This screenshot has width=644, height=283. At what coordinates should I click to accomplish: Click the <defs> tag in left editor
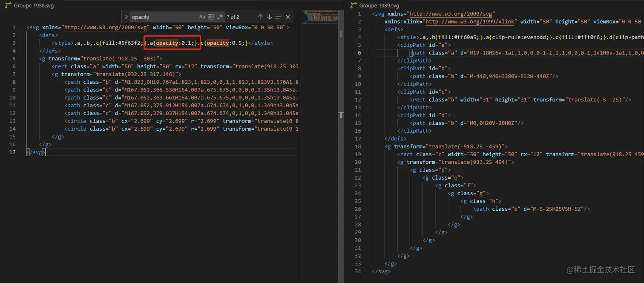48,35
